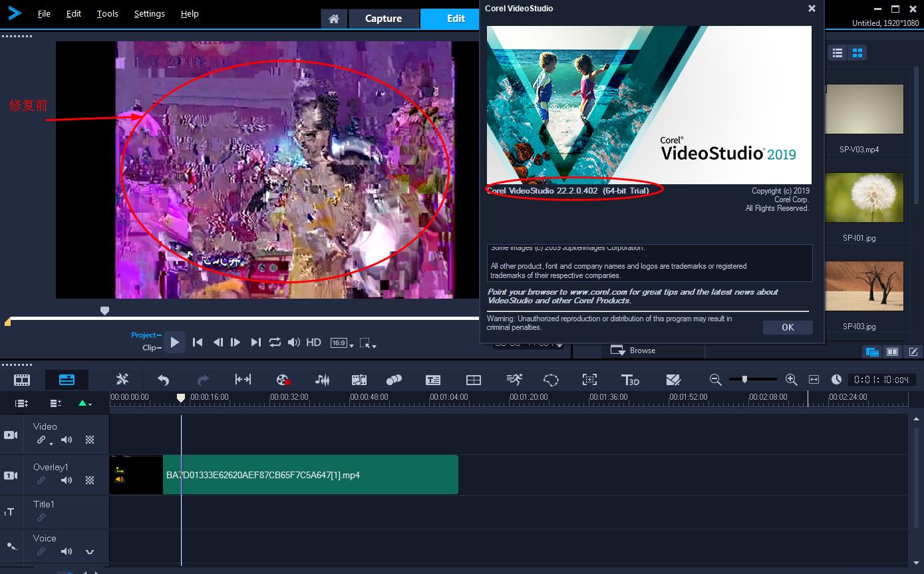This screenshot has height=574, width=924.
Task: Open the Multi-Camera/Split Screen grid icon
Action: coord(474,380)
